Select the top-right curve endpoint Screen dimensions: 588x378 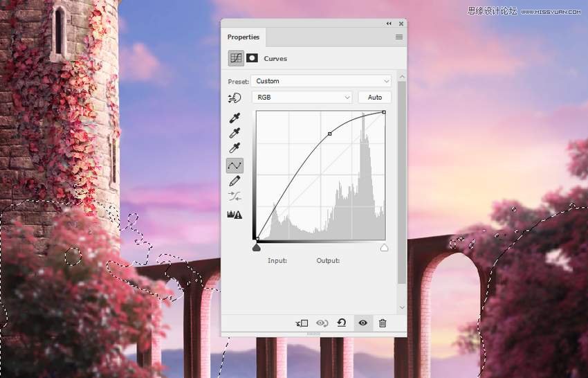coord(384,112)
